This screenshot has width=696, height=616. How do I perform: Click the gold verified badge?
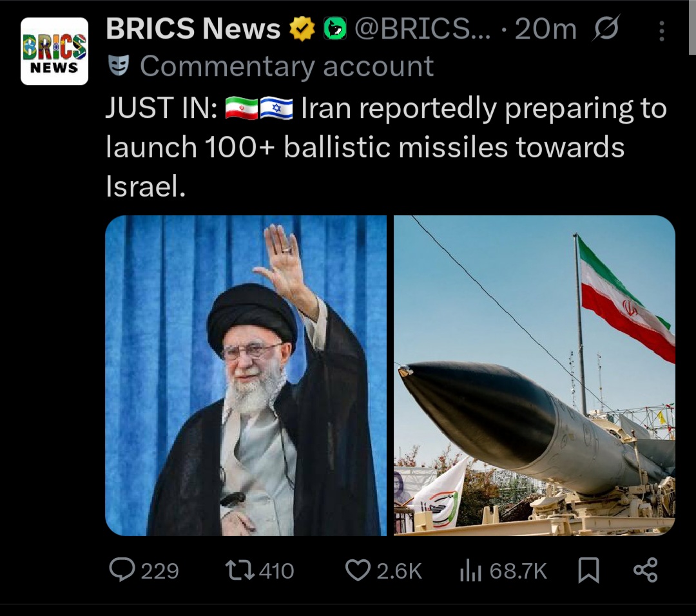click(302, 29)
